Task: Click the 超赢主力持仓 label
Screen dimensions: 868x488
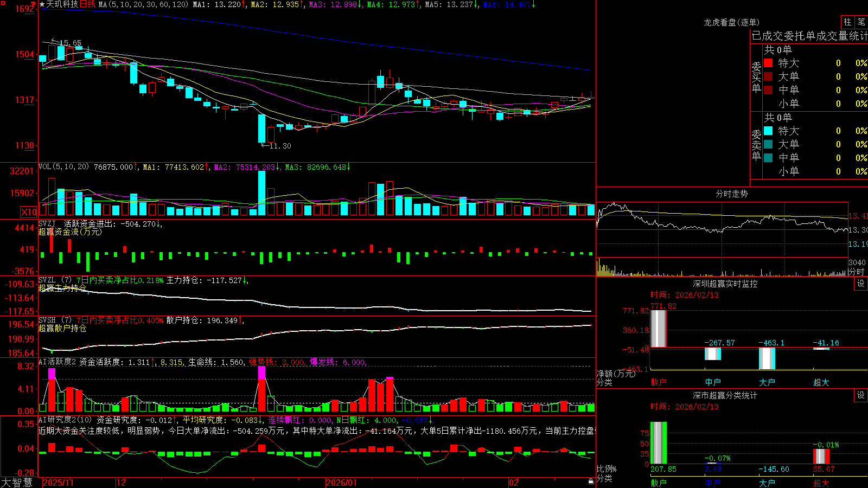Action: 62,288
